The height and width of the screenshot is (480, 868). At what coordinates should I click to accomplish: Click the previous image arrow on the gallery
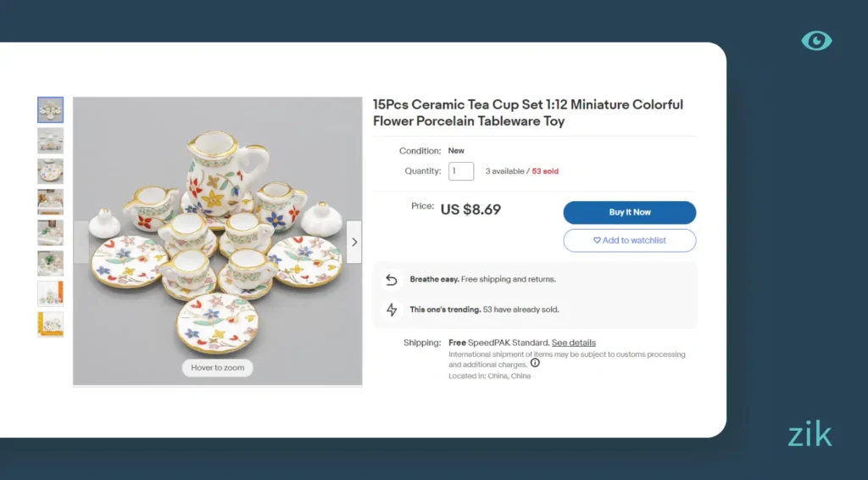pyautogui.click(x=81, y=242)
